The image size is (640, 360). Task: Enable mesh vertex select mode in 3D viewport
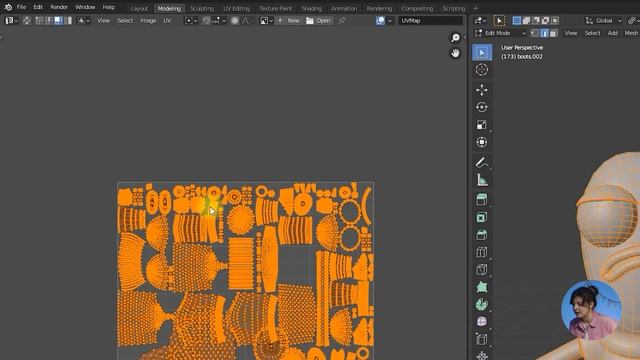(535, 33)
